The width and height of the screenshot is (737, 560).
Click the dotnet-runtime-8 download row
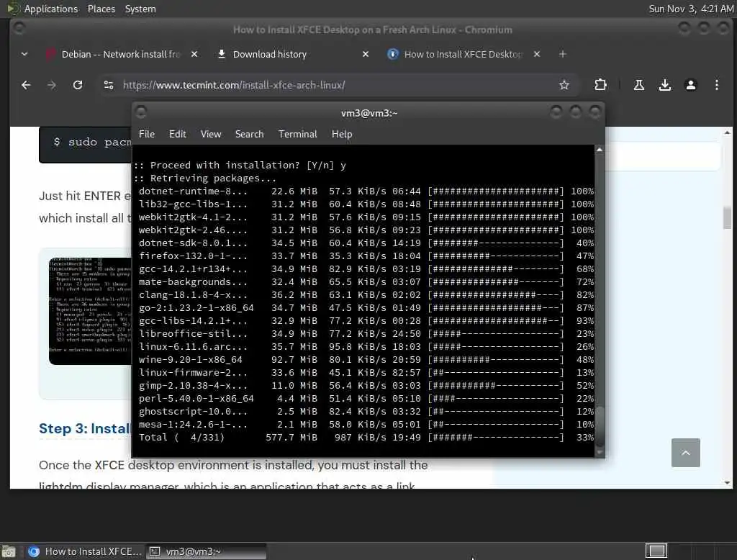tap(366, 191)
